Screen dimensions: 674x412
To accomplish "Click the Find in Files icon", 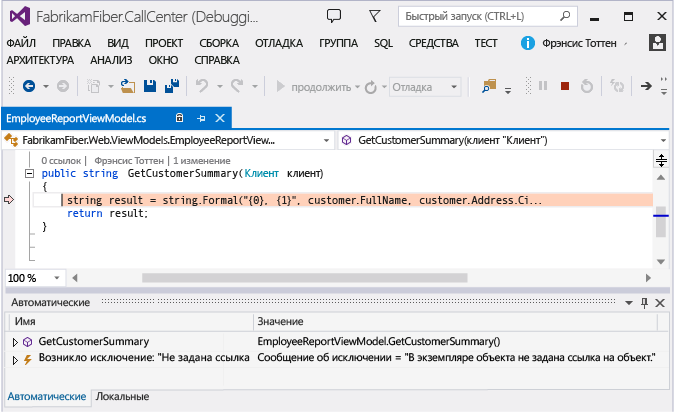I will click(489, 86).
